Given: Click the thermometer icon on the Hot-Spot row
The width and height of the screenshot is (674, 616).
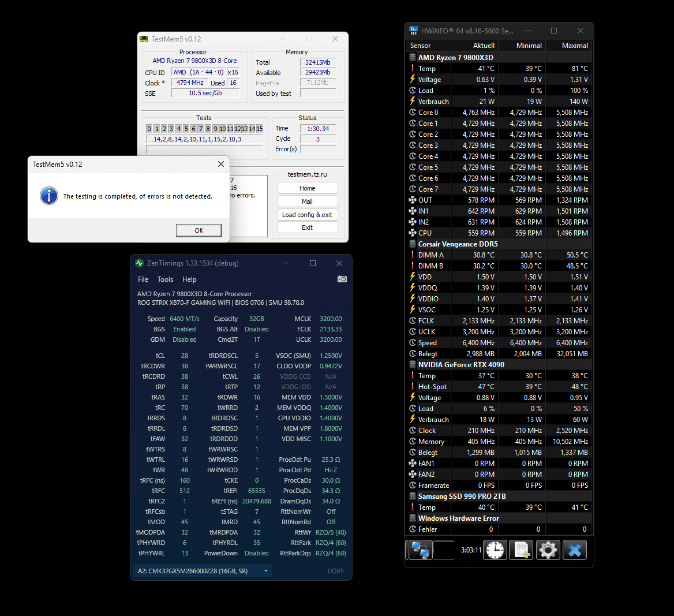Looking at the screenshot, I should [413, 386].
